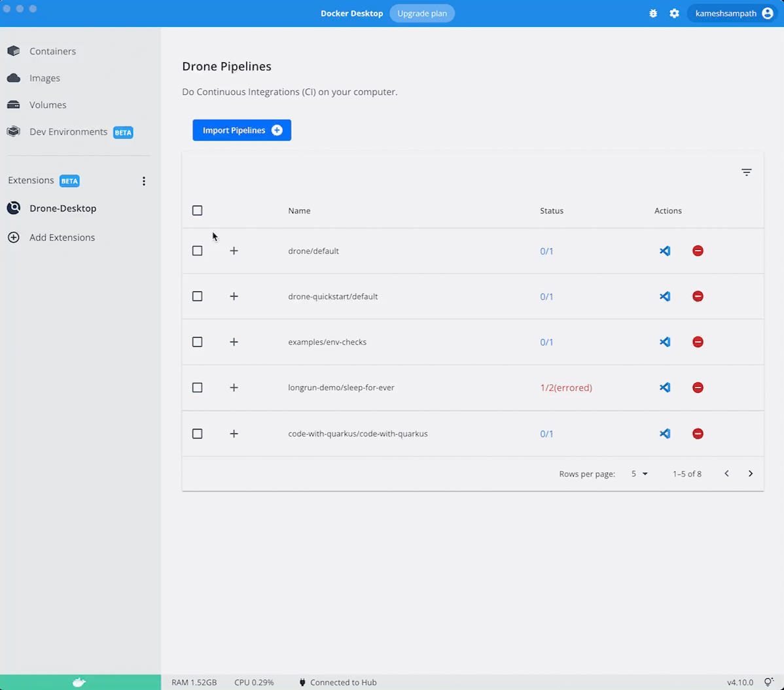This screenshot has width=784, height=690.
Task: Expand the drone-quickstart/default pipeline row
Action: tap(234, 297)
